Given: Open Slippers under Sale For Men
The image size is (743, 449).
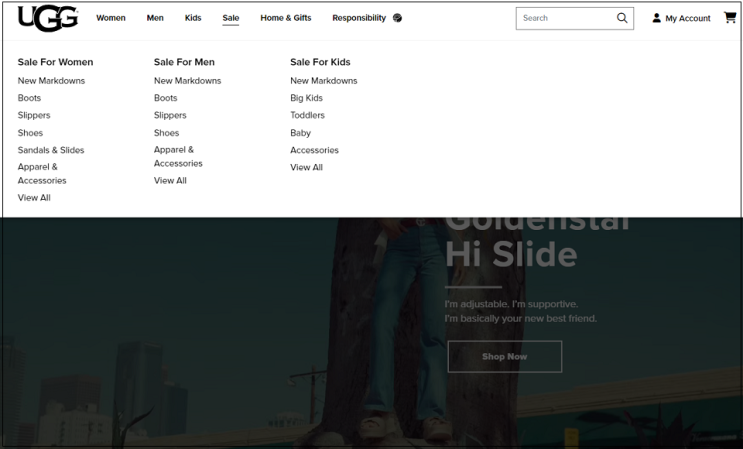Looking at the screenshot, I should 170,115.
